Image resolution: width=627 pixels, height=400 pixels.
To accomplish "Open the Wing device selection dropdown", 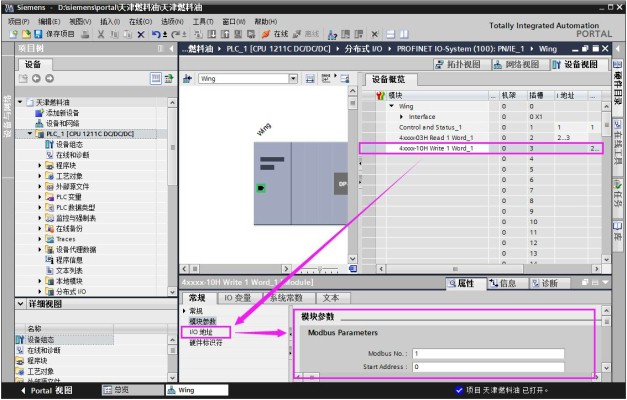I will (293, 78).
